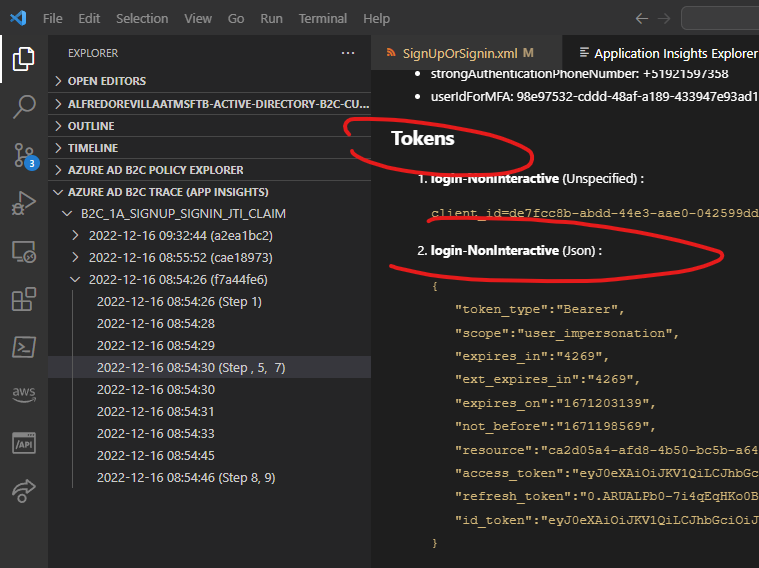759x568 pixels.
Task: Open the Help menu
Action: [x=376, y=18]
